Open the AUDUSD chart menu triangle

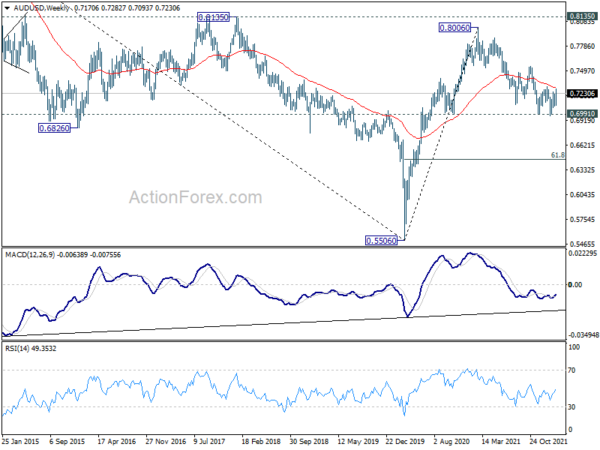pyautogui.click(x=7, y=8)
